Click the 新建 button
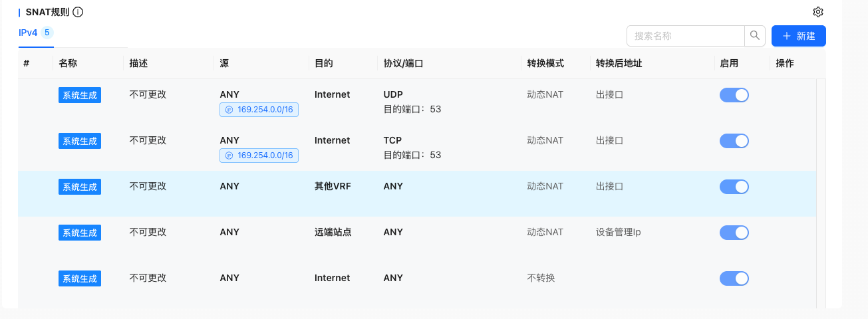 coord(798,36)
